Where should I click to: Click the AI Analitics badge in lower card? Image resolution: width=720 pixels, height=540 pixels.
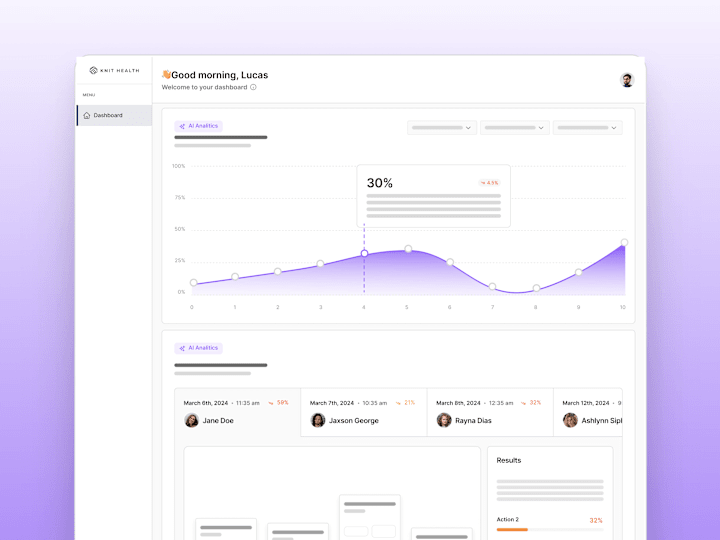tap(198, 348)
